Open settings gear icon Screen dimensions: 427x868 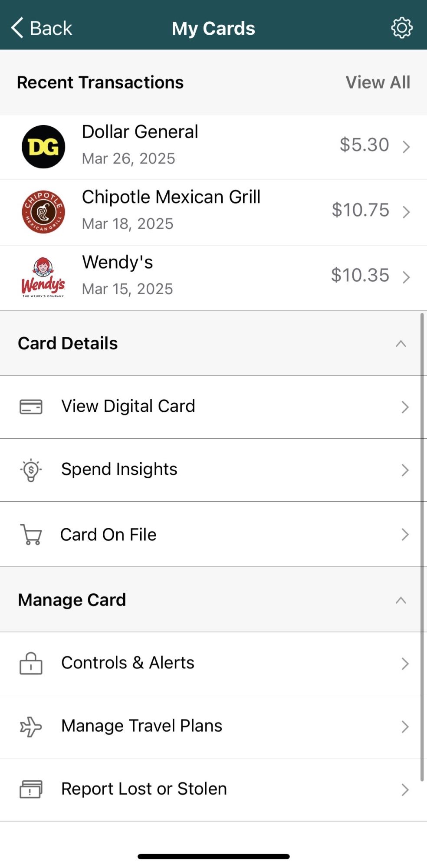coord(401,28)
